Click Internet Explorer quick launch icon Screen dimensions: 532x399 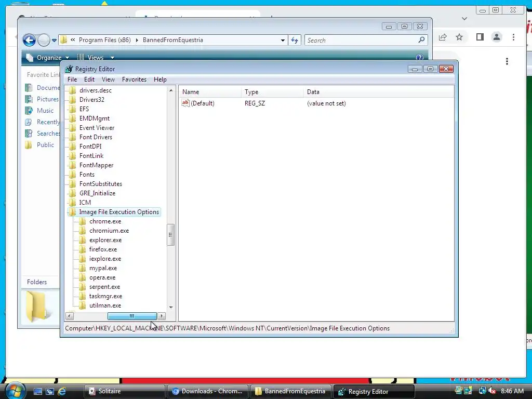point(62,391)
